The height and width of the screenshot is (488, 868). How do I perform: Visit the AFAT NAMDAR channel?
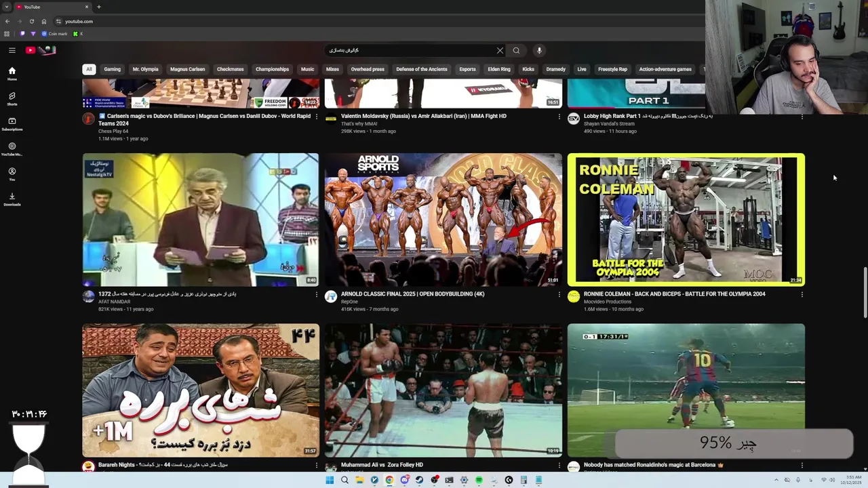point(113,302)
